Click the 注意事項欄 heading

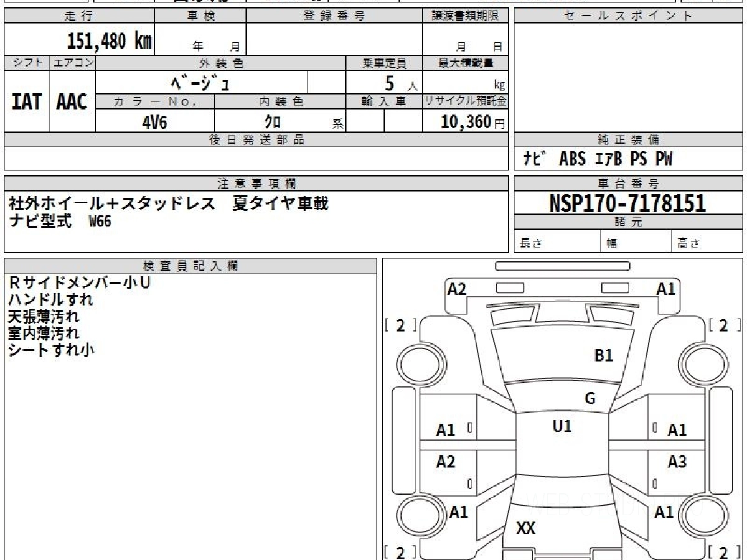[256, 183]
